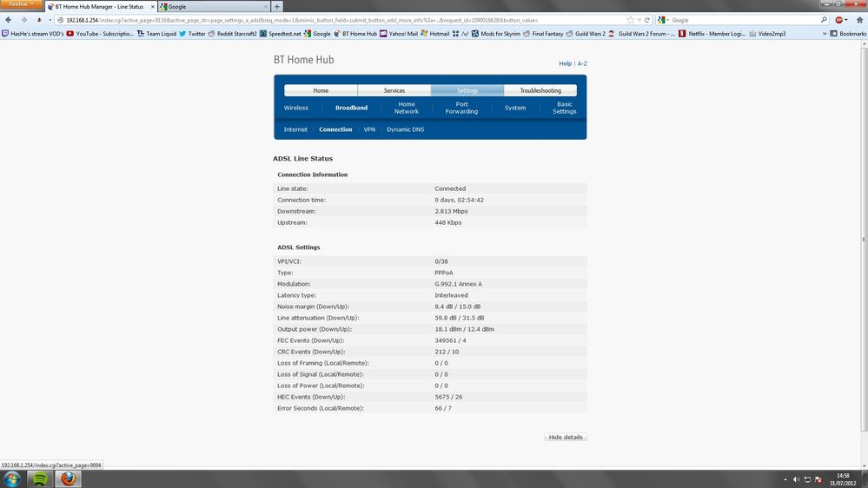Viewport: 868px width, 488px height.
Task: Click the reload icon in the address bar
Action: [x=646, y=20]
